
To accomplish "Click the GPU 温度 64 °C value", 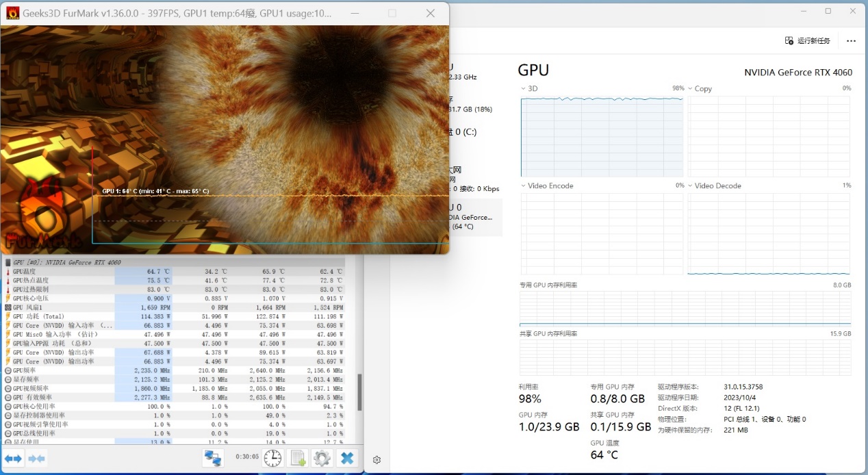I will pos(604,454).
